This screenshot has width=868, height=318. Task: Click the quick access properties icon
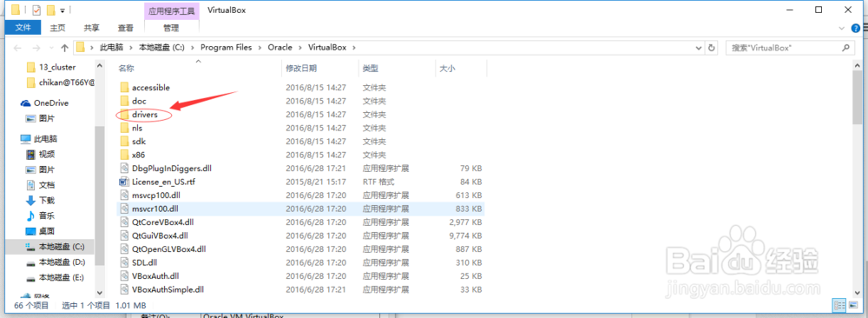coord(36,10)
